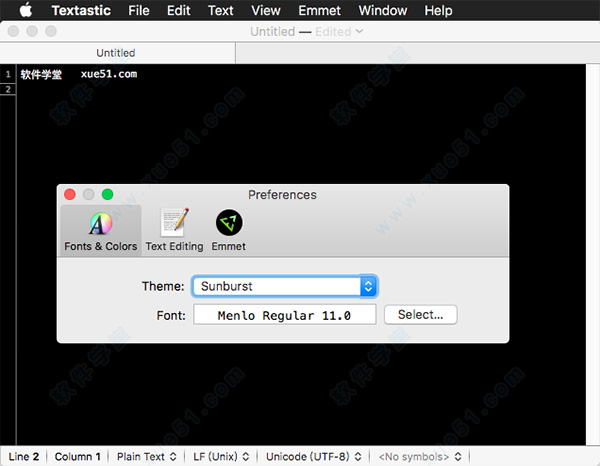Open the Textastic application menu
Screen dimensions: 600x466
(81, 11)
